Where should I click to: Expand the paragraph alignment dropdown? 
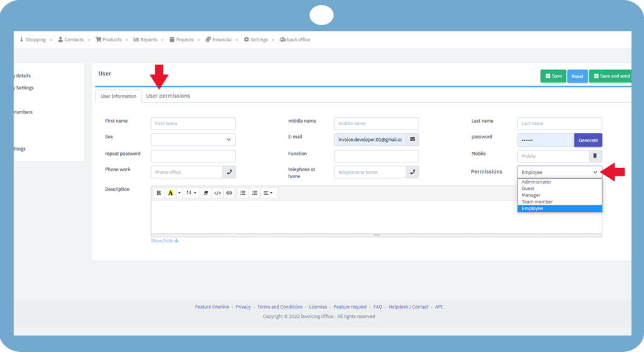[x=268, y=193]
